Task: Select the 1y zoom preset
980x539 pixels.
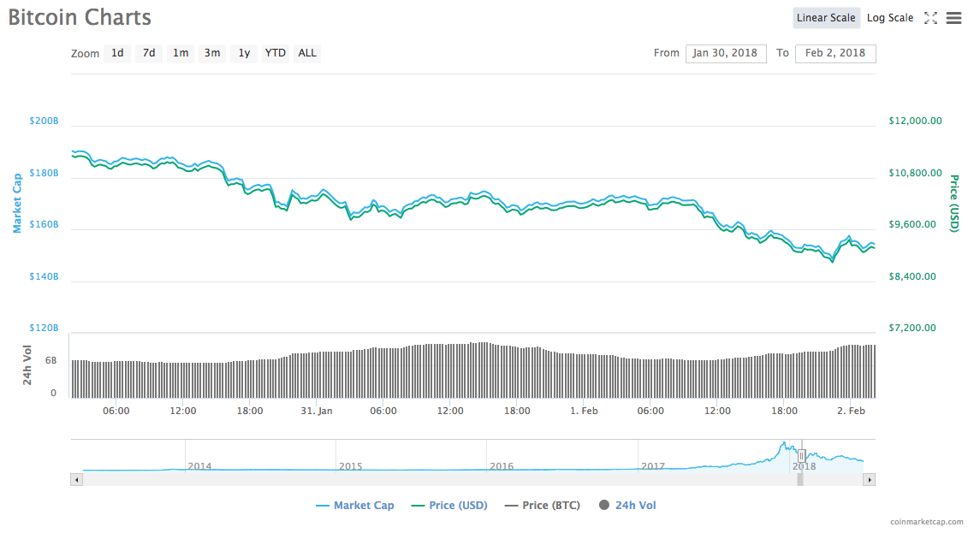Action: point(243,53)
